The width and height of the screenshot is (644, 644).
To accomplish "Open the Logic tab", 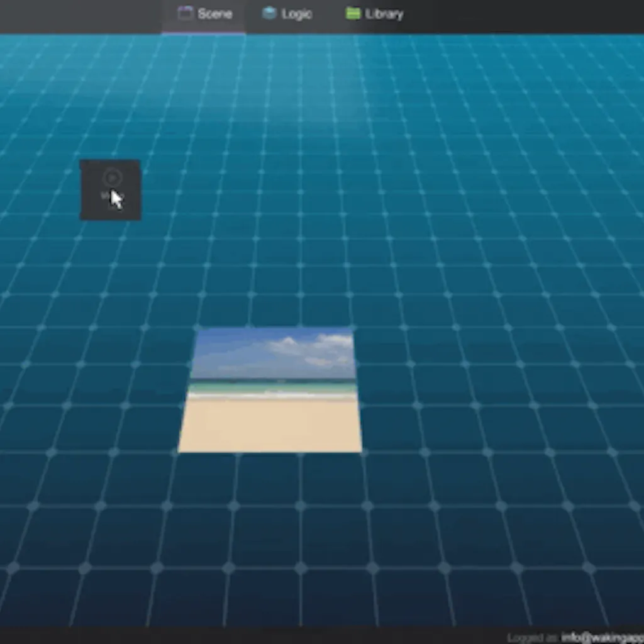I will pyautogui.click(x=287, y=14).
